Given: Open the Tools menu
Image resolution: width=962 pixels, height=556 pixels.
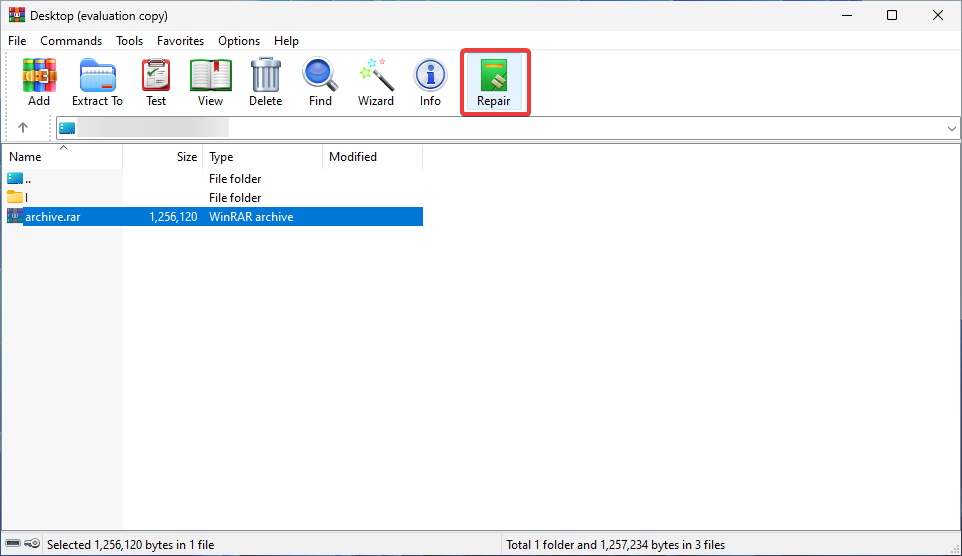Looking at the screenshot, I should click(x=129, y=41).
